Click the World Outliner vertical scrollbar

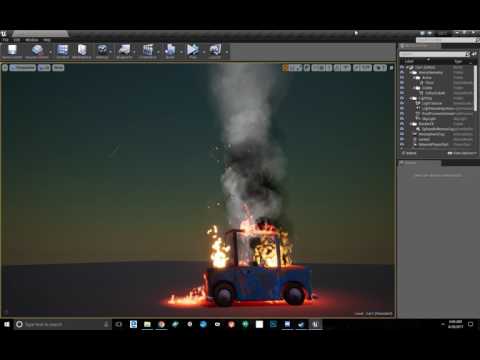(x=476, y=88)
